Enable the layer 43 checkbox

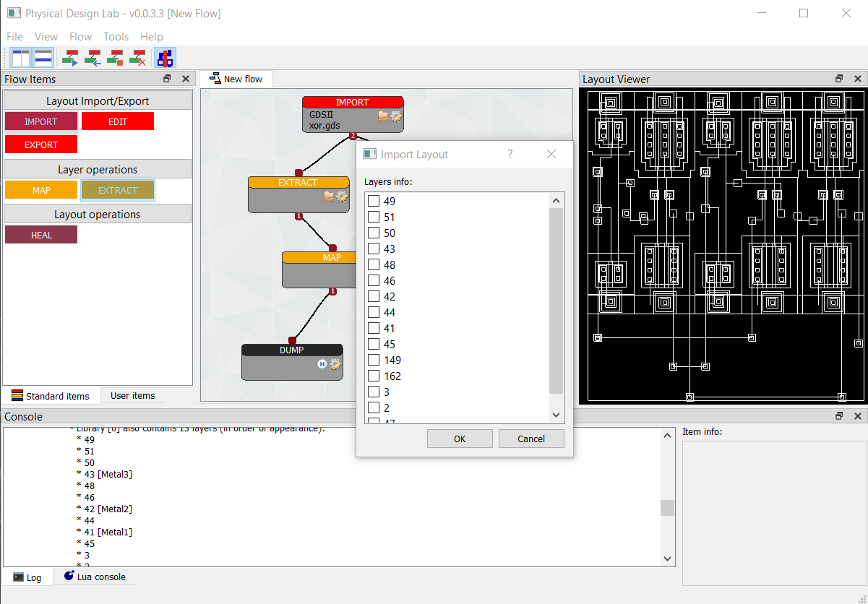374,249
